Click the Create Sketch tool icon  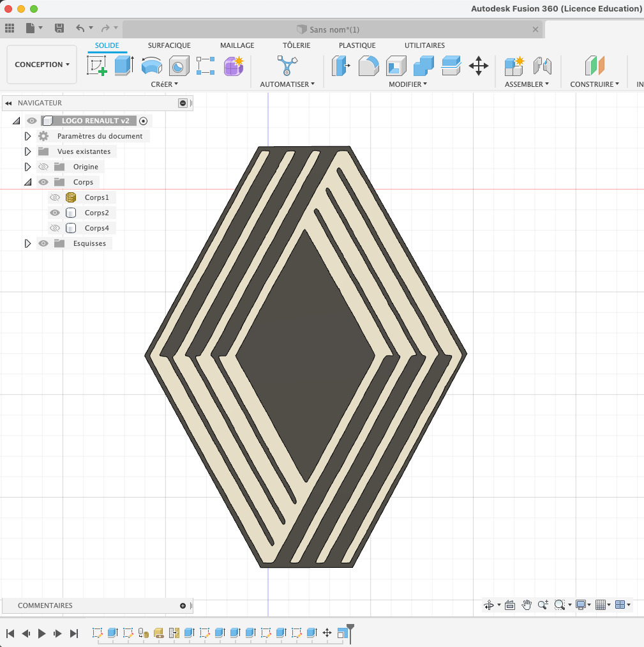(x=96, y=66)
